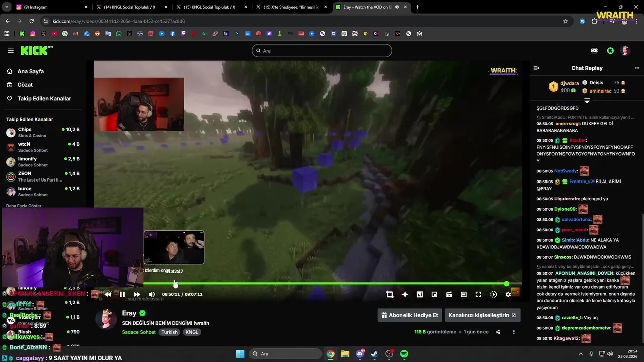Image resolution: width=644 pixels, height=362 pixels.
Task: Click the top gifter djwdara in leaderboard
Action: click(562, 86)
